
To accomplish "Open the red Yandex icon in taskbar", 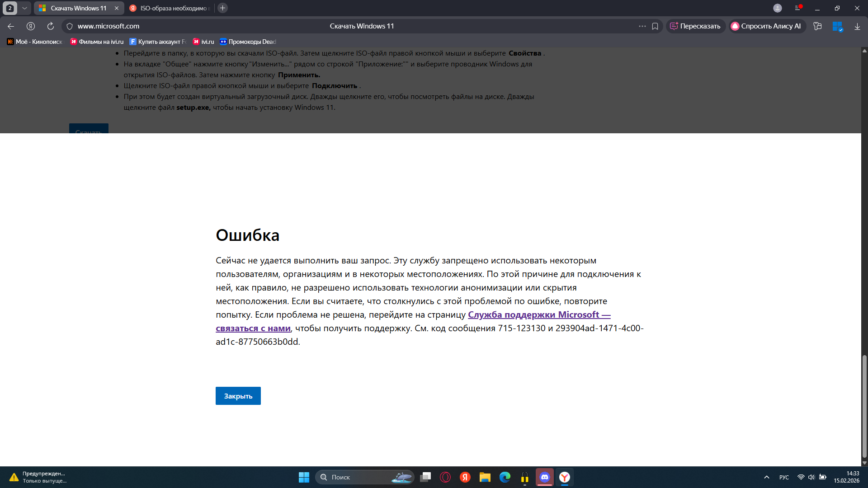I will point(465,477).
